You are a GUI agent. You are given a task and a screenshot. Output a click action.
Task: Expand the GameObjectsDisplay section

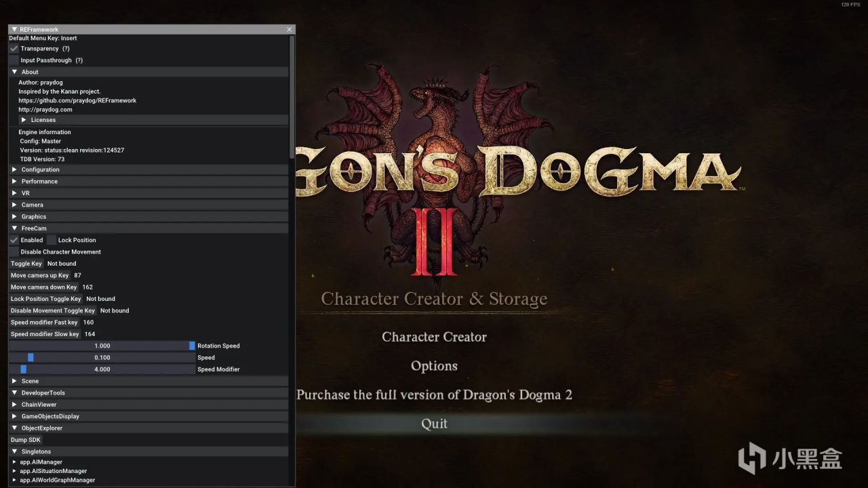pyautogui.click(x=149, y=416)
